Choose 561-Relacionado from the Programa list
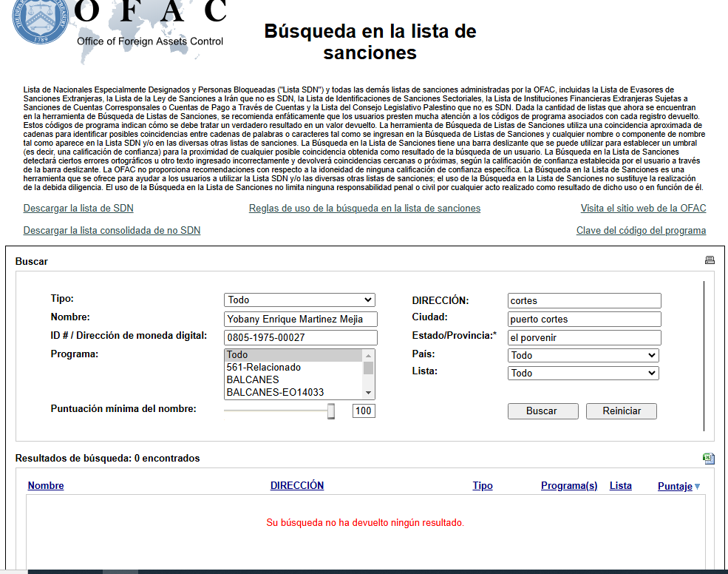The image size is (728, 574). point(263,368)
